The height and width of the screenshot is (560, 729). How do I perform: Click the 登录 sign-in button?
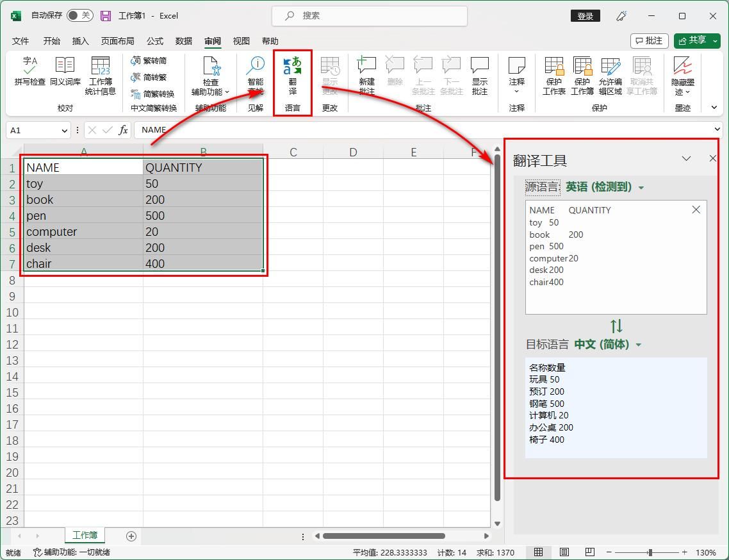585,15
